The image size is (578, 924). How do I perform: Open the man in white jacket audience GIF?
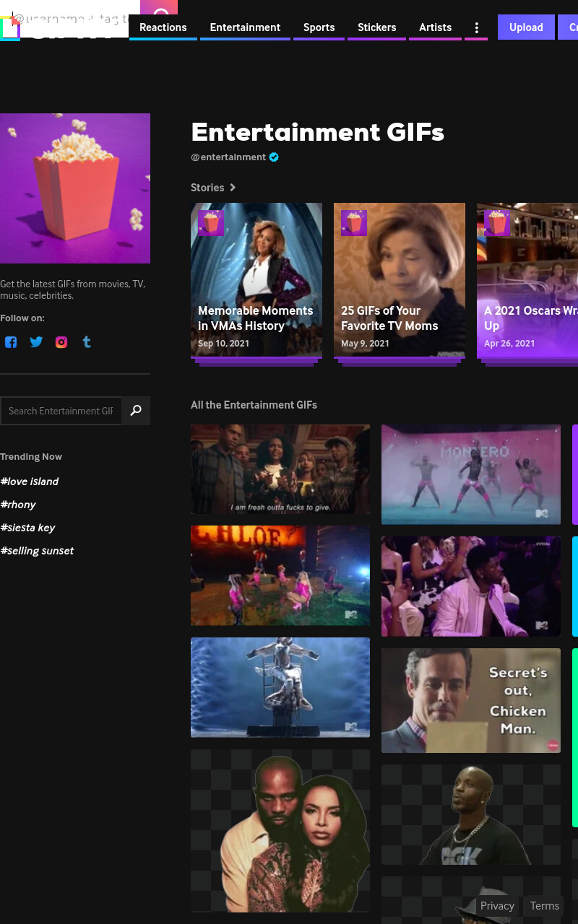click(471, 586)
